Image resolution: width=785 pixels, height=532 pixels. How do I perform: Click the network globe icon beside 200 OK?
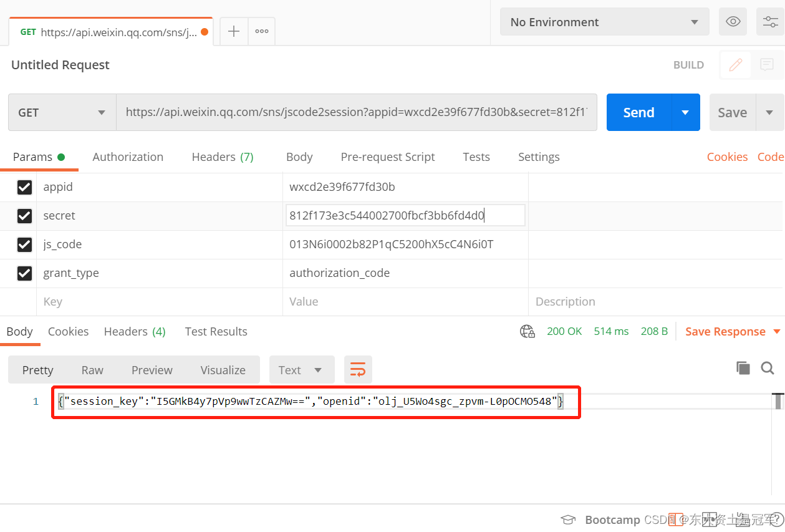[x=527, y=331]
